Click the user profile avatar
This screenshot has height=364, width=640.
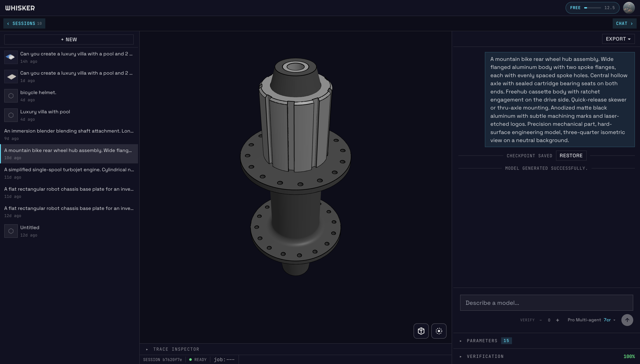pyautogui.click(x=629, y=8)
